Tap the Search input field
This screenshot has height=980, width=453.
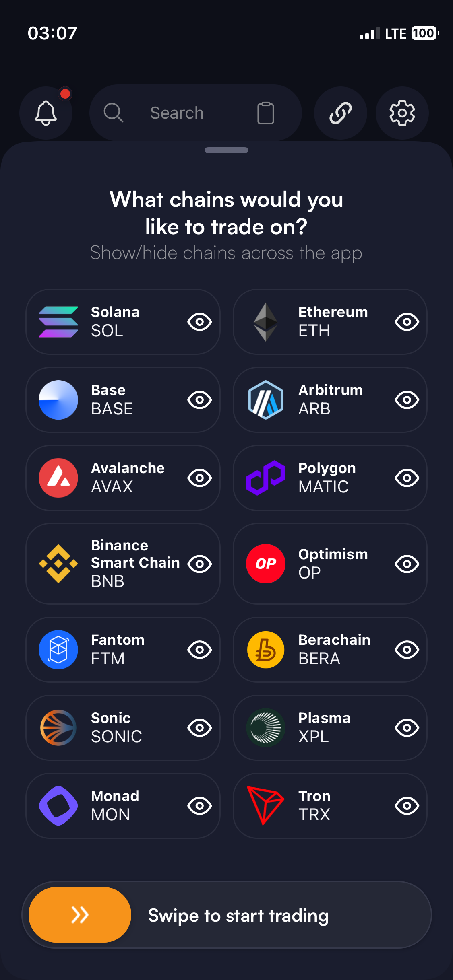[x=177, y=113]
